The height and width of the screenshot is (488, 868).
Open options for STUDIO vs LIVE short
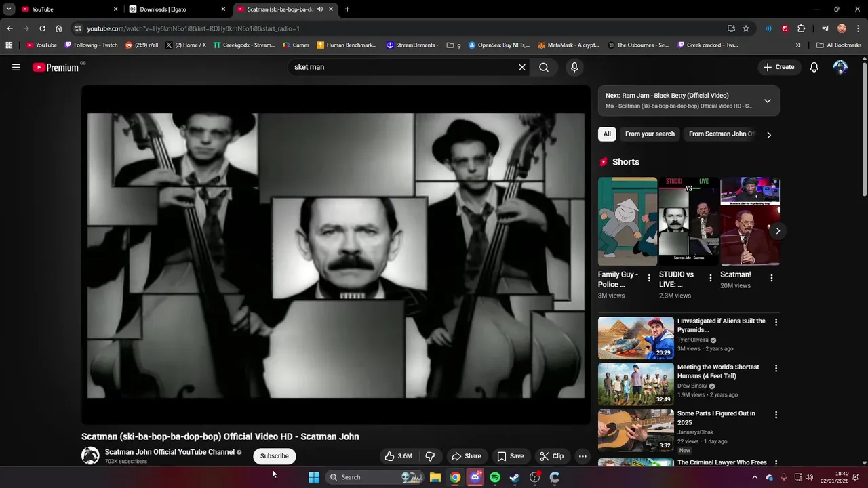coord(711,278)
